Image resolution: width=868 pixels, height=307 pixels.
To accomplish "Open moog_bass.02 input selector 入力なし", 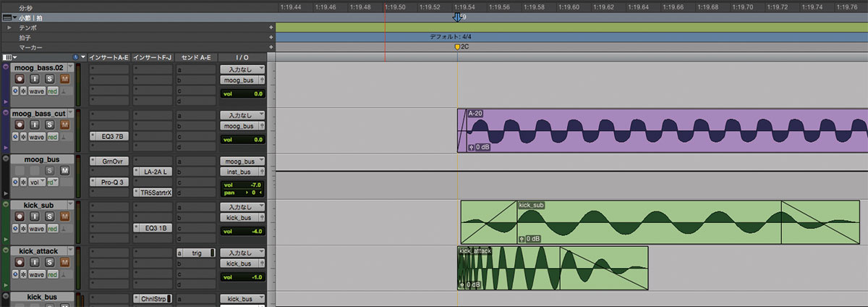I will (242, 69).
